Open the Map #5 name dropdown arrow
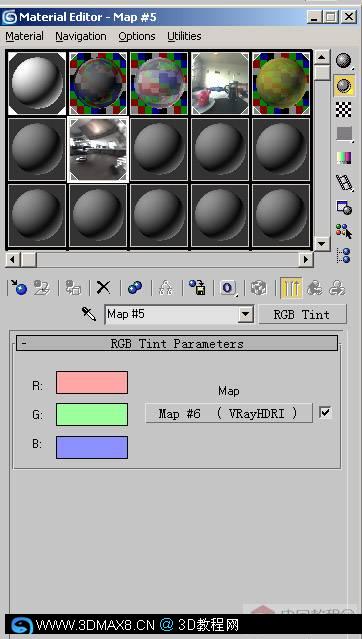The width and height of the screenshot is (362, 639). coord(245,314)
